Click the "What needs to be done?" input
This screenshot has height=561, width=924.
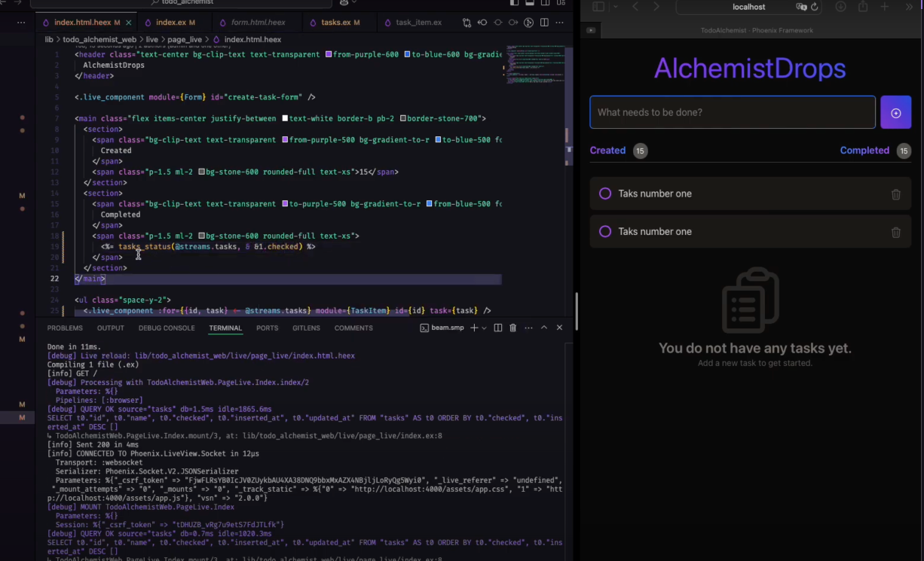732,112
